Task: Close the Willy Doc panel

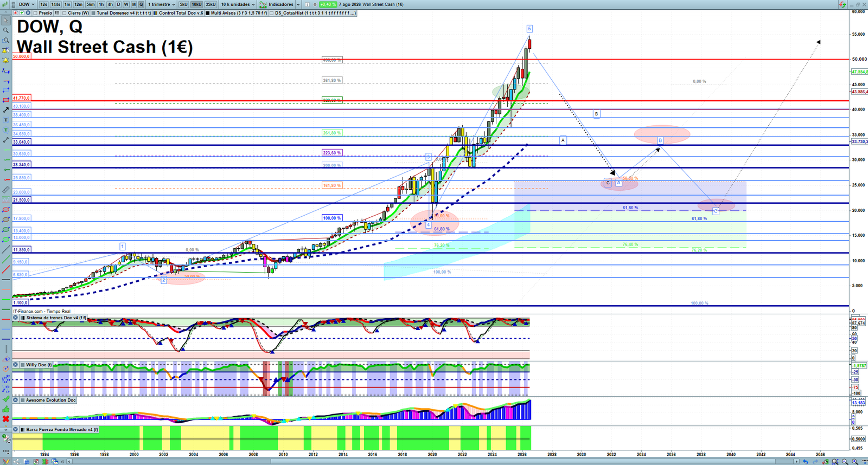Action: coord(16,365)
